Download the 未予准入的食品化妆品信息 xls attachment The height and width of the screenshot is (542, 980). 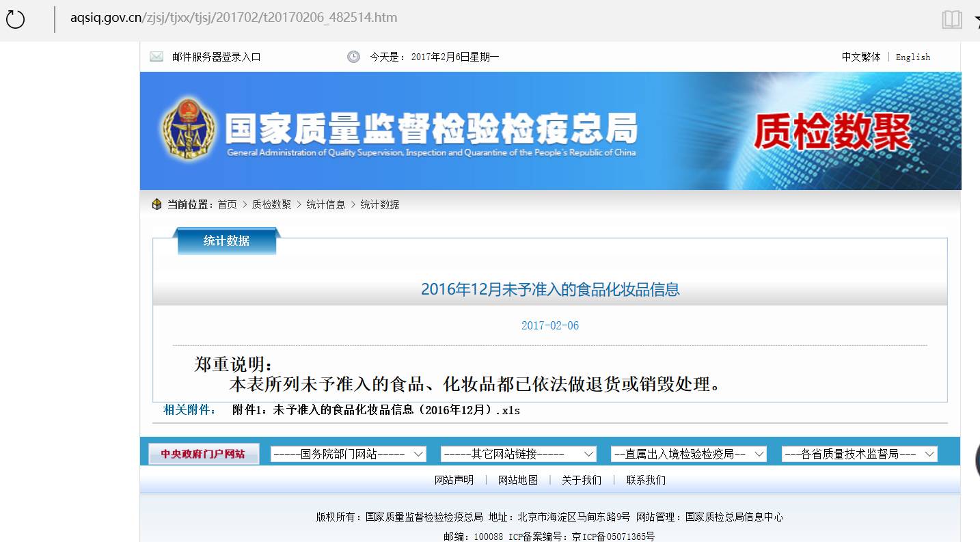click(375, 410)
